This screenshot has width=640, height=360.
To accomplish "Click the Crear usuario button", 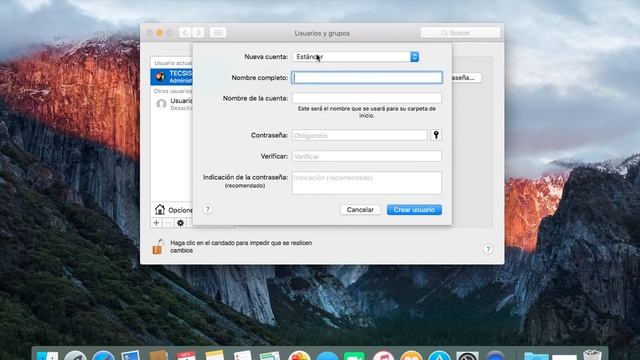I will 414,210.
